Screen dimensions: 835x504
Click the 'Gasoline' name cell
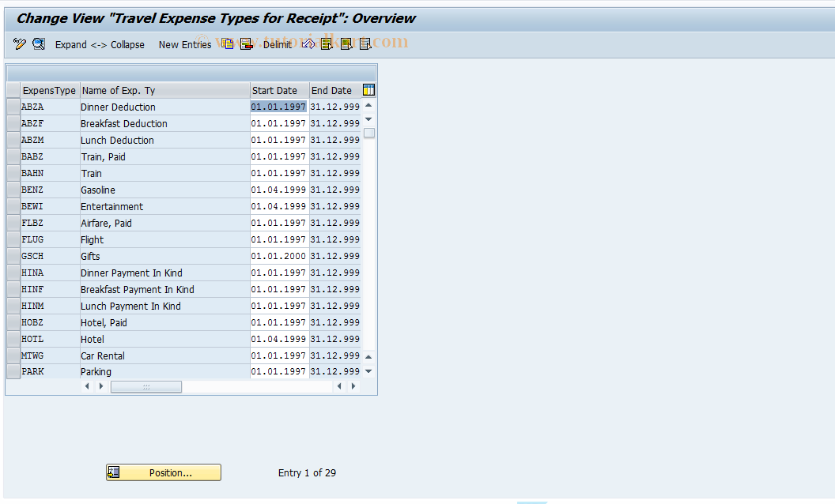(x=164, y=190)
